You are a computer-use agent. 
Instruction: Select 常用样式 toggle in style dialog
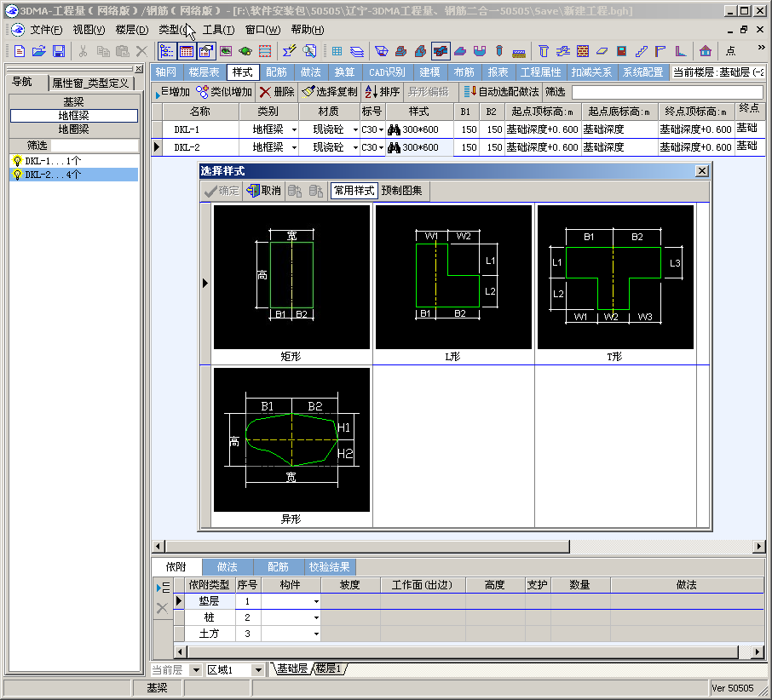354,191
